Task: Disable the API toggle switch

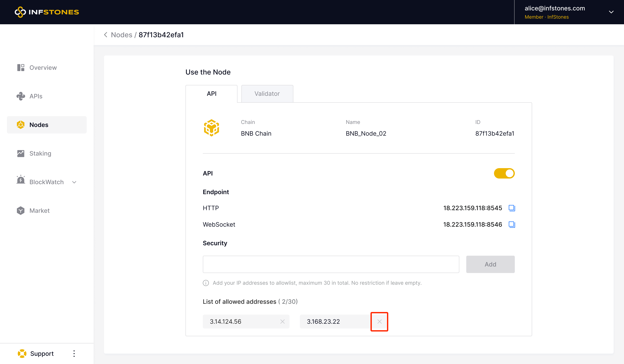Action: [504, 173]
